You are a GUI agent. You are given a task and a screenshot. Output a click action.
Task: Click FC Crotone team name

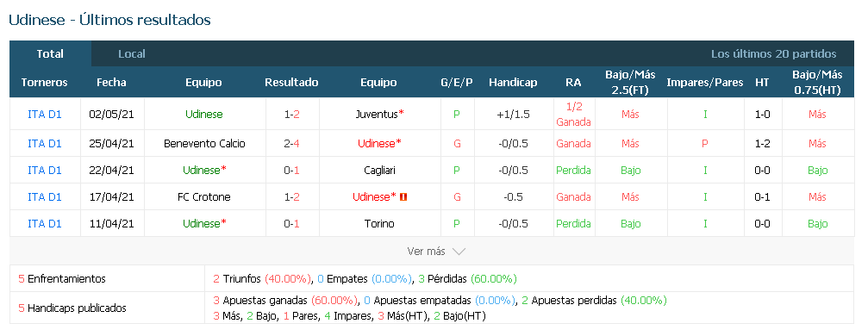pyautogui.click(x=204, y=196)
